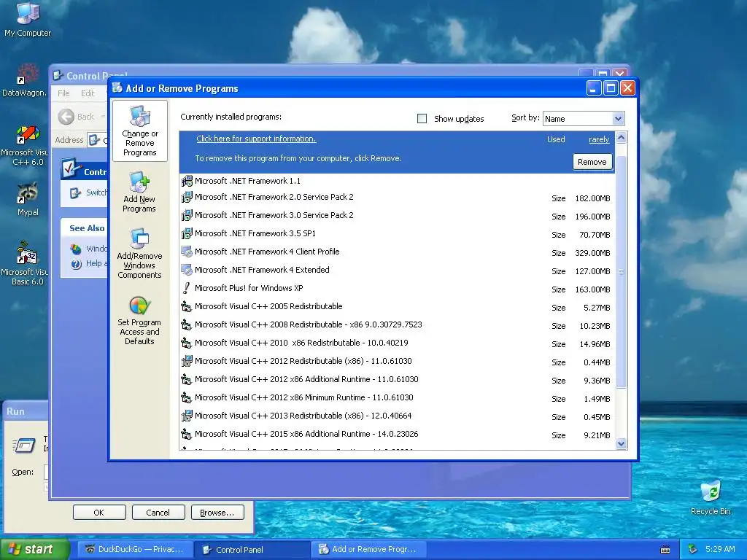Click here for support information link
The width and height of the screenshot is (747, 560).
coord(256,139)
